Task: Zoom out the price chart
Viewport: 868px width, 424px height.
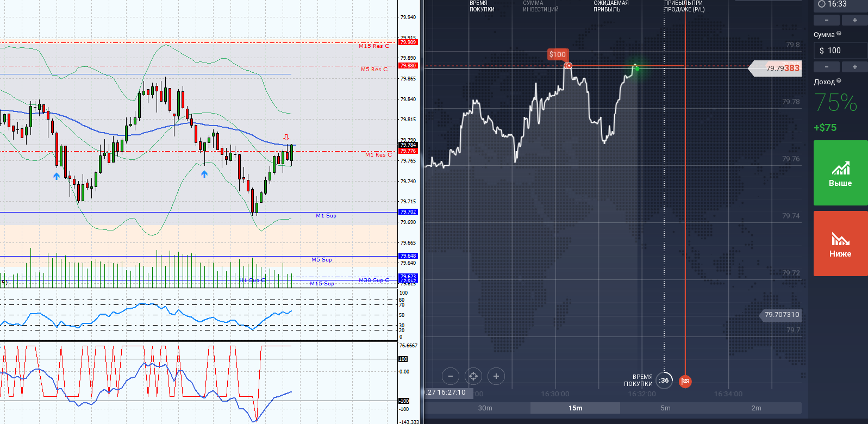Action: 450,376
